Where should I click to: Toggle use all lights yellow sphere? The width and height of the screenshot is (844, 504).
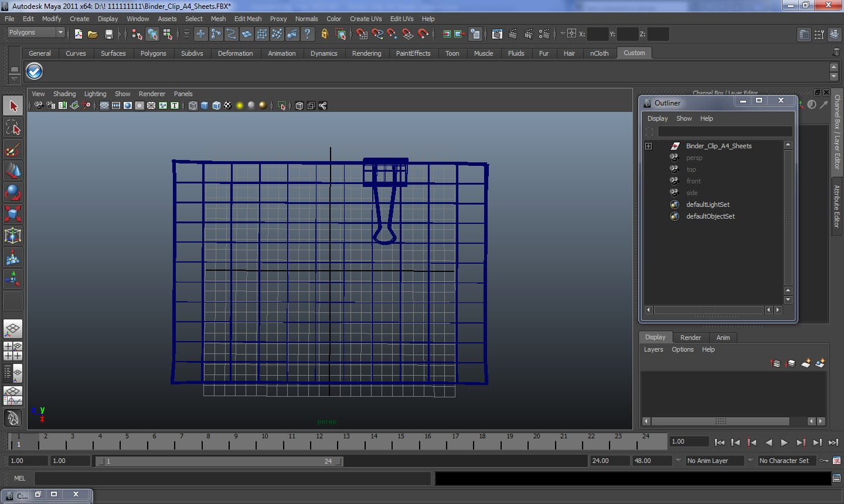240,105
